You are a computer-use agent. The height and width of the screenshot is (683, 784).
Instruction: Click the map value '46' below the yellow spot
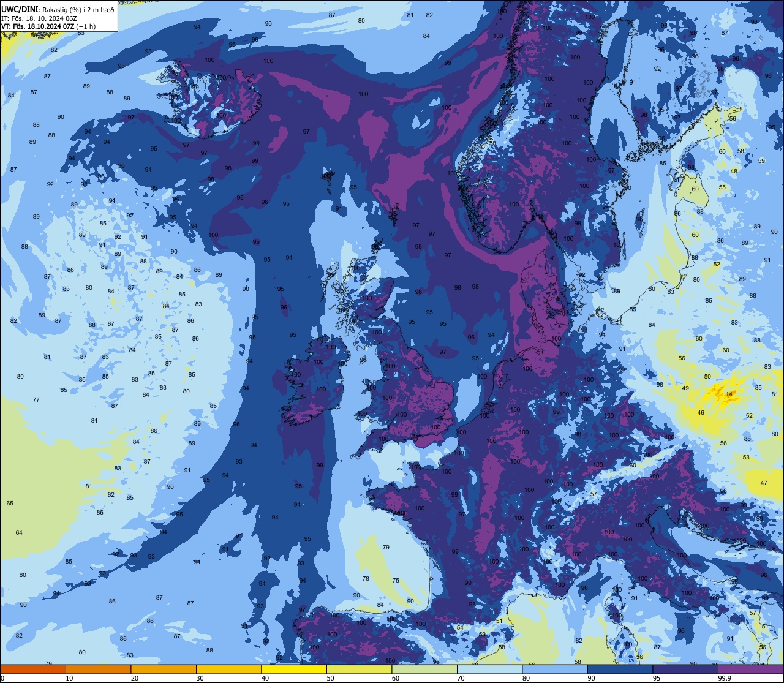point(701,413)
